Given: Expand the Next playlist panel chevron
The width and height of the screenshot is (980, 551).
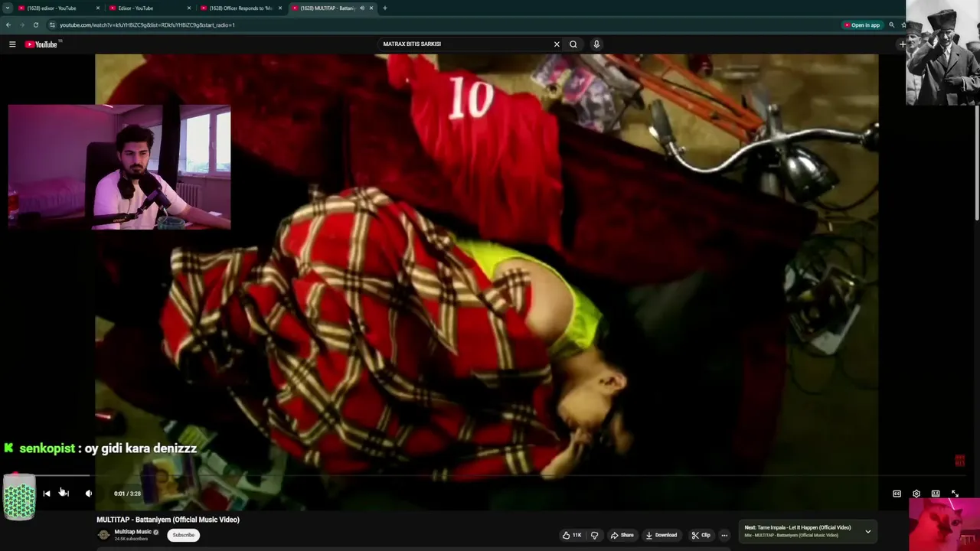Looking at the screenshot, I should coord(868,531).
